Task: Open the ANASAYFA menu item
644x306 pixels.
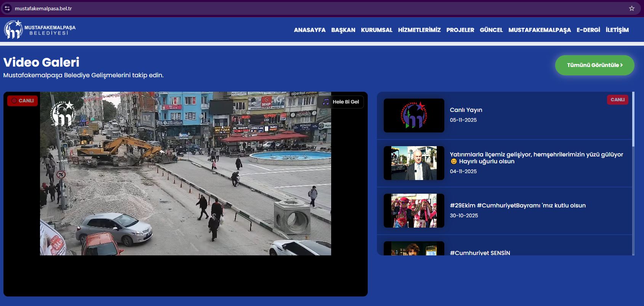Action: pyautogui.click(x=309, y=30)
